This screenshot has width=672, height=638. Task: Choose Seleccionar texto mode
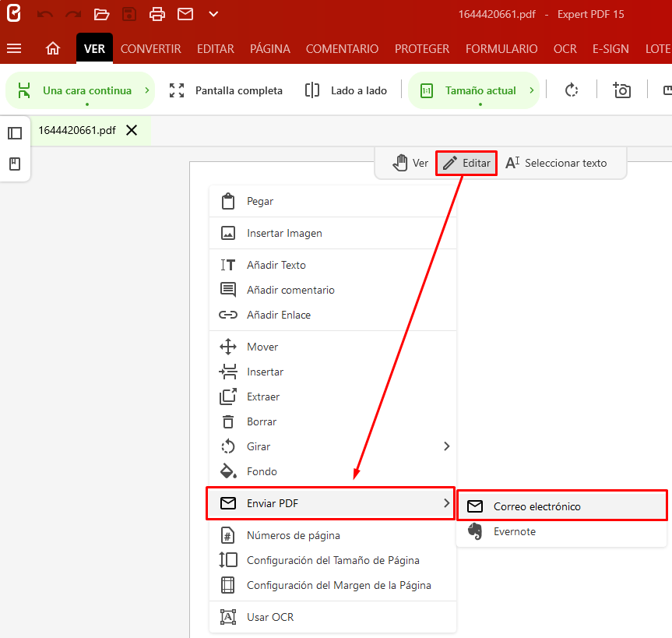pyautogui.click(x=556, y=163)
